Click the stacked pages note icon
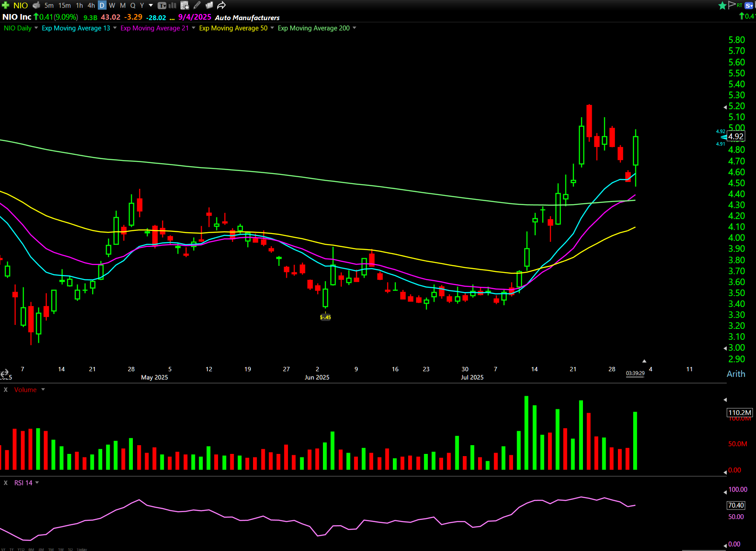Screen dimensions: 756x551 (209, 5)
